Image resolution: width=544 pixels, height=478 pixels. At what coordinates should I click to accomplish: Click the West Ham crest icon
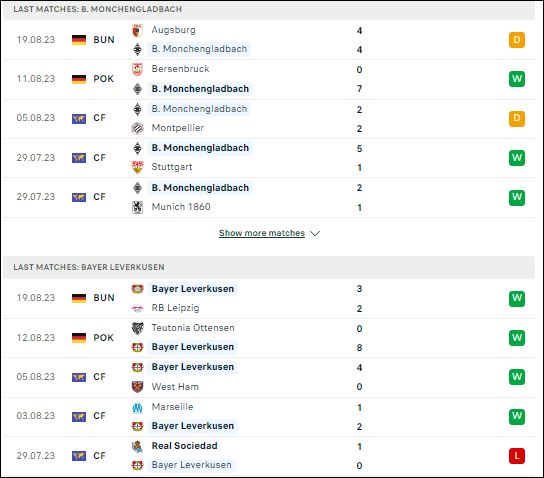(x=137, y=387)
